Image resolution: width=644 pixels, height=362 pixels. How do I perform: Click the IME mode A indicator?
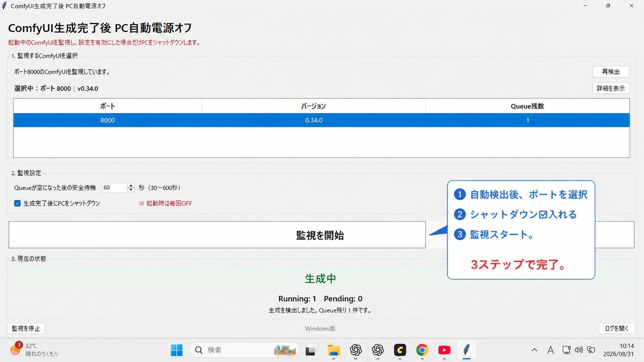(550, 350)
